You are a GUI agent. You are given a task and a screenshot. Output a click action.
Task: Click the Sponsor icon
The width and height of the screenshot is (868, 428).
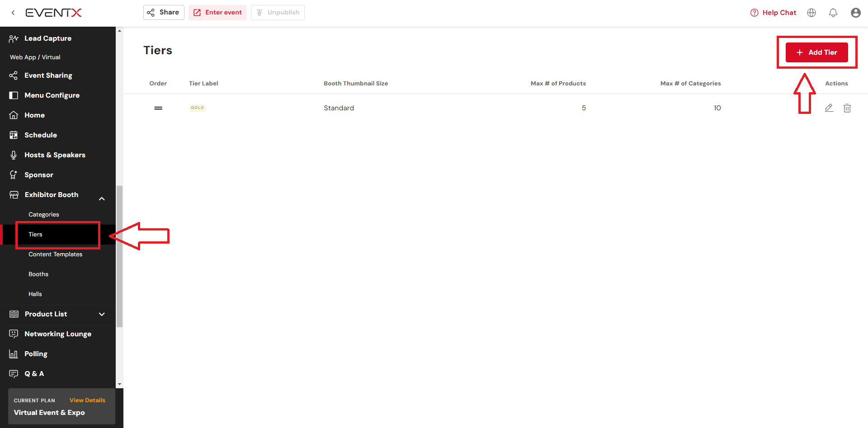[14, 175]
